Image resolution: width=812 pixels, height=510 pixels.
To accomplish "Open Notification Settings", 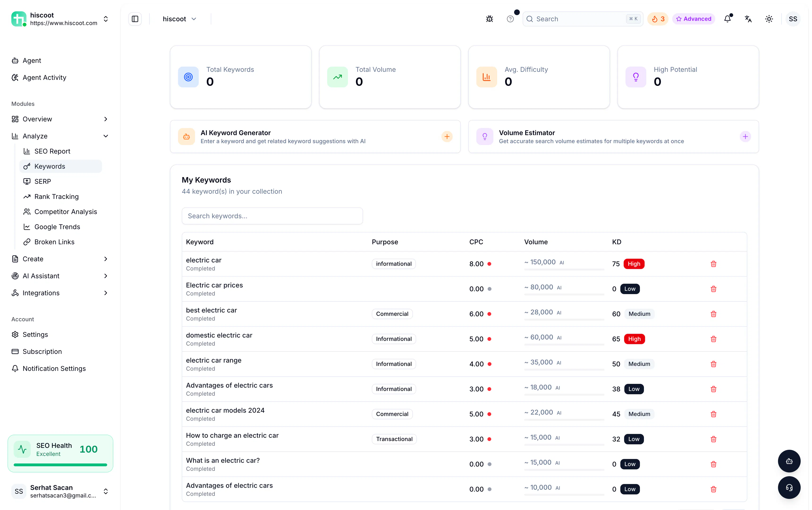I will [60, 369].
